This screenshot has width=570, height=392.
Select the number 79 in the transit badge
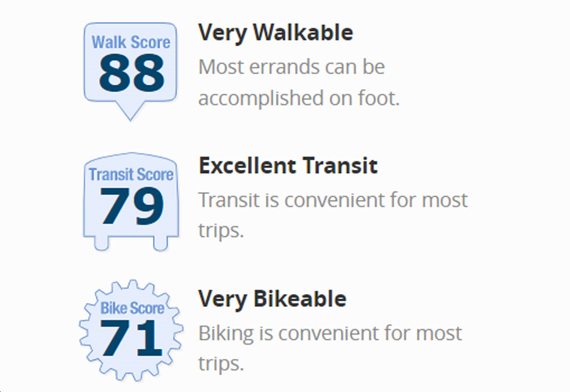(x=132, y=205)
